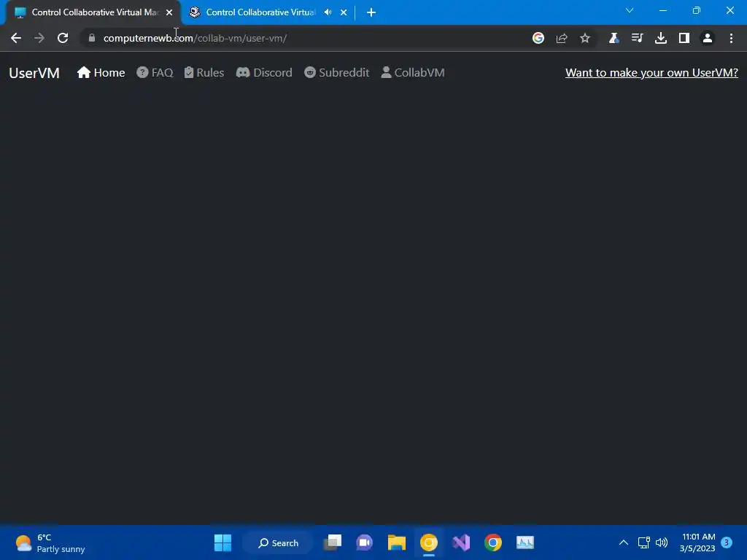Open the performance monitor taskbar app
This screenshot has height=560, width=747.
pos(525,542)
